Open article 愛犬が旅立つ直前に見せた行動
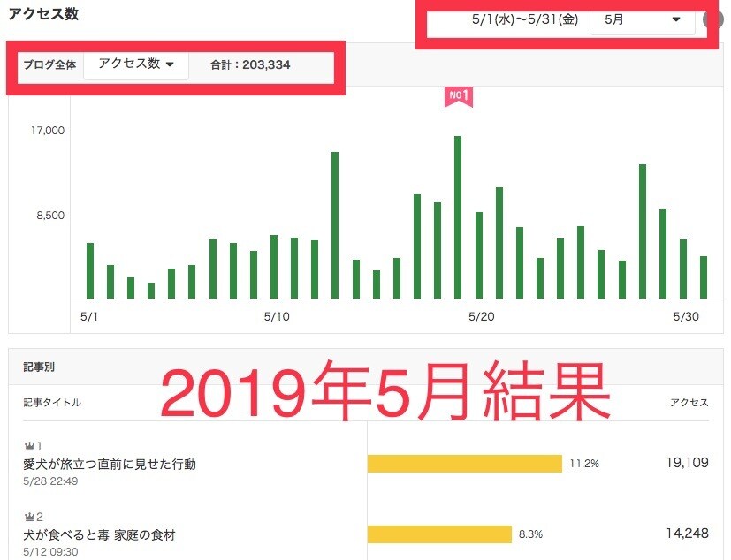Image resolution: width=731 pixels, height=560 pixels. (x=110, y=465)
